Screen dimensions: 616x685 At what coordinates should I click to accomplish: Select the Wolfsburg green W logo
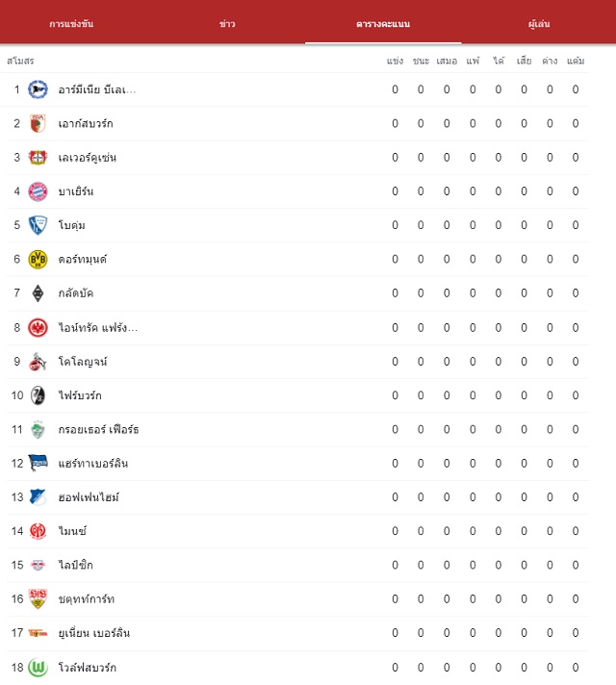click(x=38, y=668)
